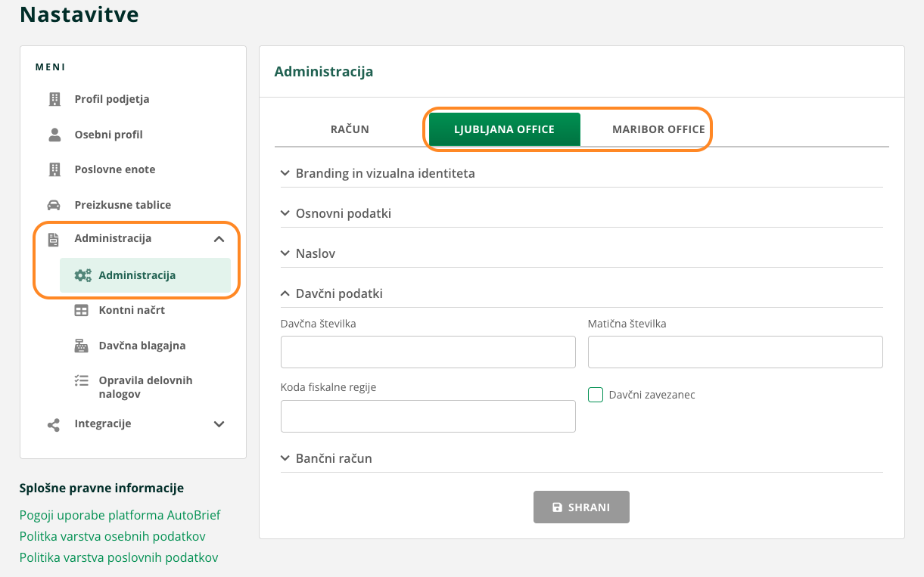Switch to the Račun tab

pos(350,129)
